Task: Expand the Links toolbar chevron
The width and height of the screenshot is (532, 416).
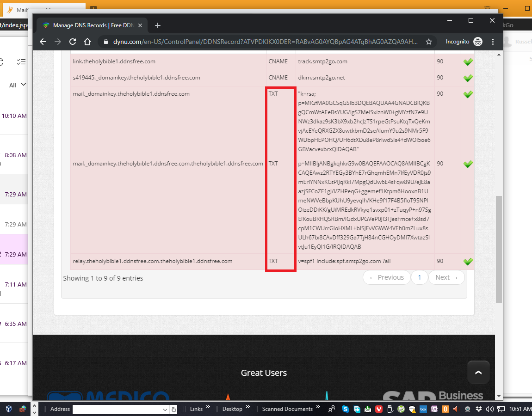Action: [208, 407]
